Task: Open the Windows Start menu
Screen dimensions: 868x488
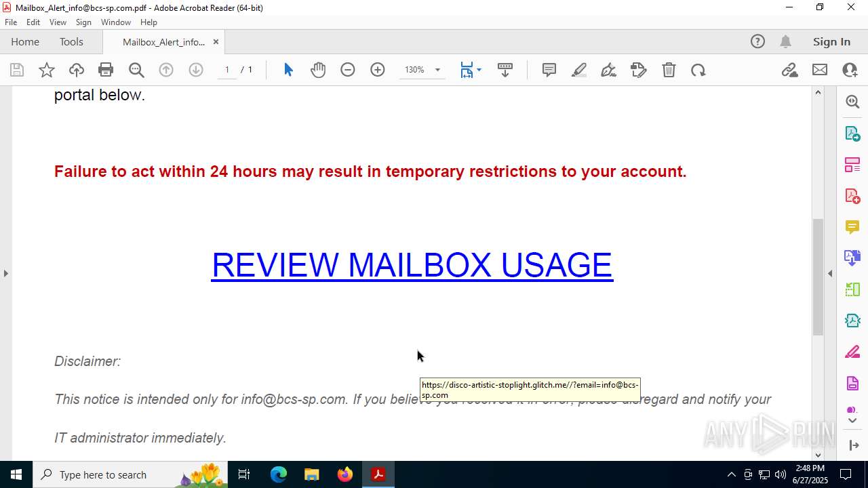Action: 16,474
